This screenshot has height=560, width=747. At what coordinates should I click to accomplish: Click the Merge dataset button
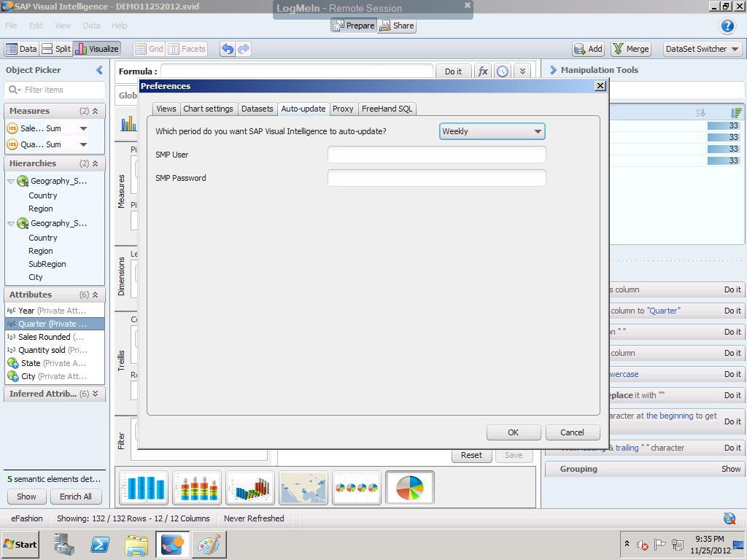(x=631, y=49)
